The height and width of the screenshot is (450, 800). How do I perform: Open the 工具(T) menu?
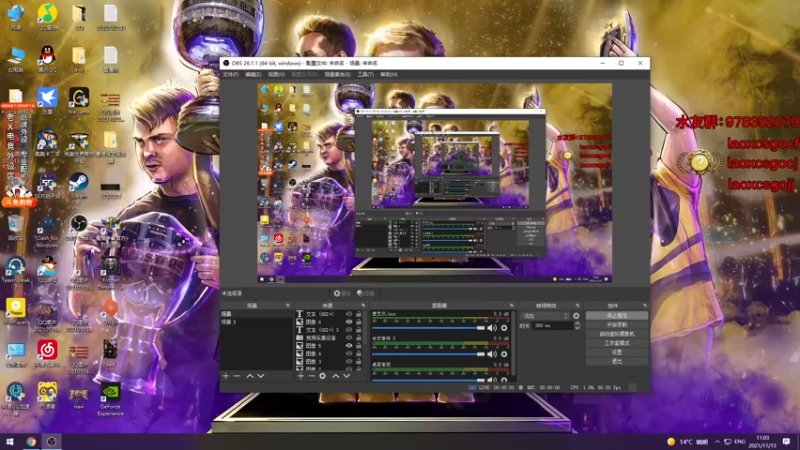[x=365, y=74]
